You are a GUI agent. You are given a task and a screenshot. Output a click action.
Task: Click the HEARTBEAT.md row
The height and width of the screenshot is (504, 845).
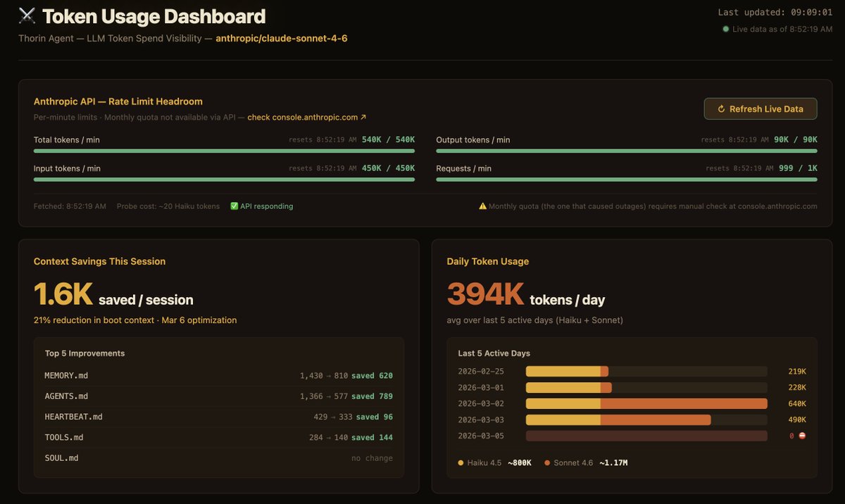pyautogui.click(x=218, y=417)
